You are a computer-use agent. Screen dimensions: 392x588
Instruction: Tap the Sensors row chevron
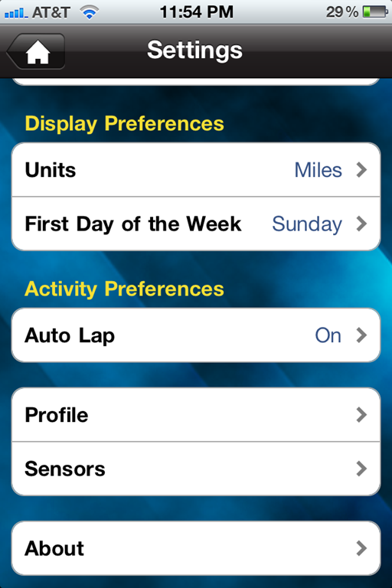pos(361,469)
